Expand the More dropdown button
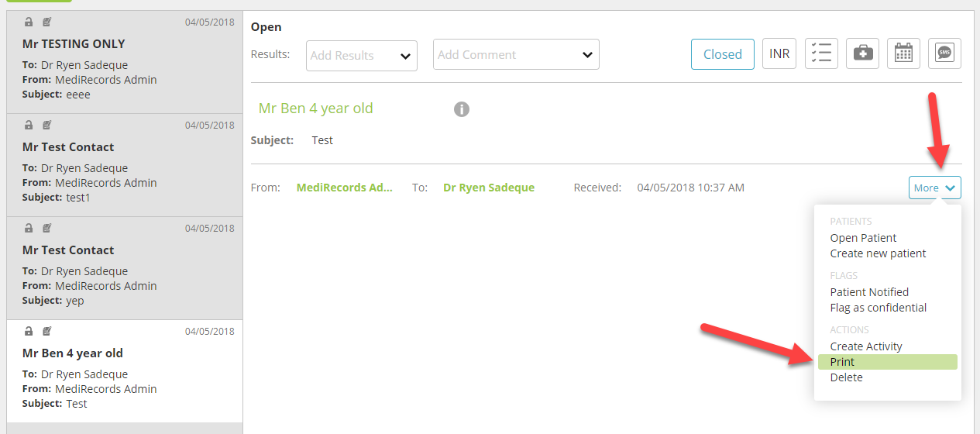Image resolution: width=980 pixels, height=434 pixels. coord(935,188)
